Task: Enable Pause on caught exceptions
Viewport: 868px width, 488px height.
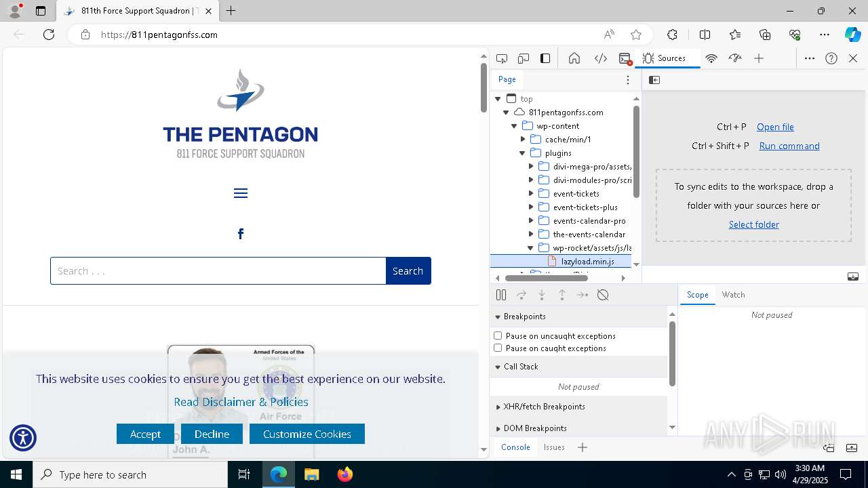Action: (x=498, y=348)
